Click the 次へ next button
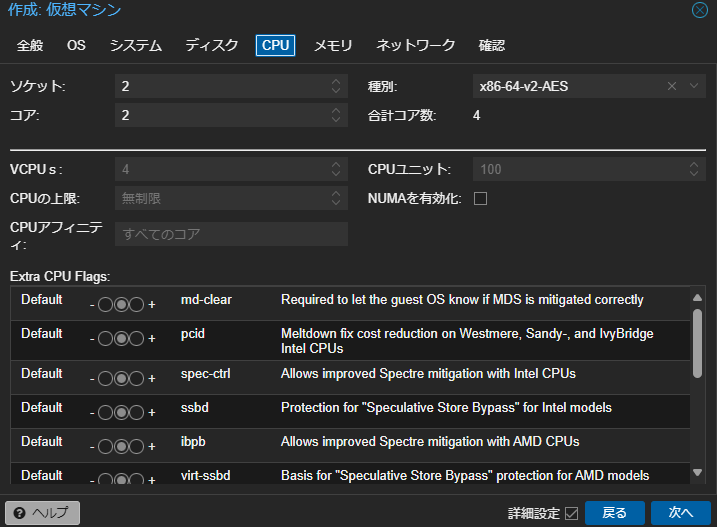The width and height of the screenshot is (717, 527). 680,513
